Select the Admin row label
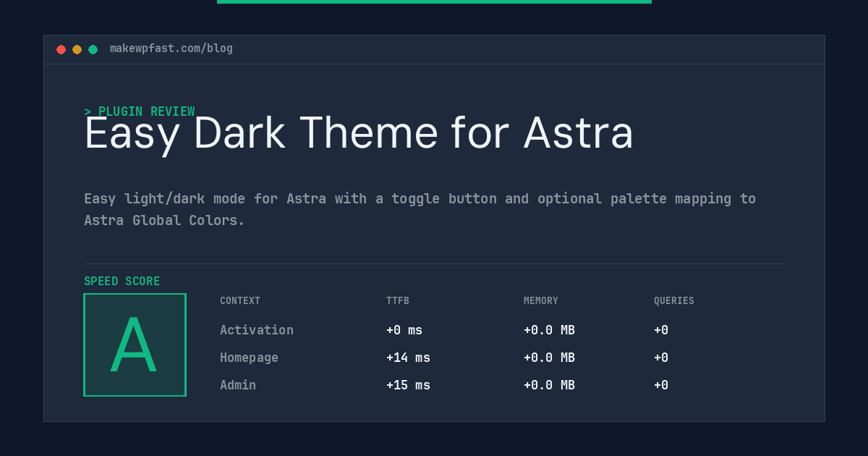 pyautogui.click(x=238, y=385)
